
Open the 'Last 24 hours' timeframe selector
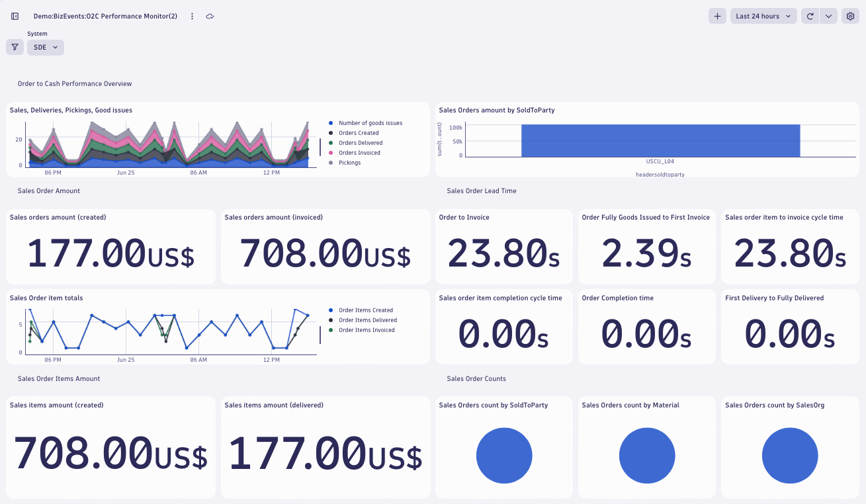(763, 16)
